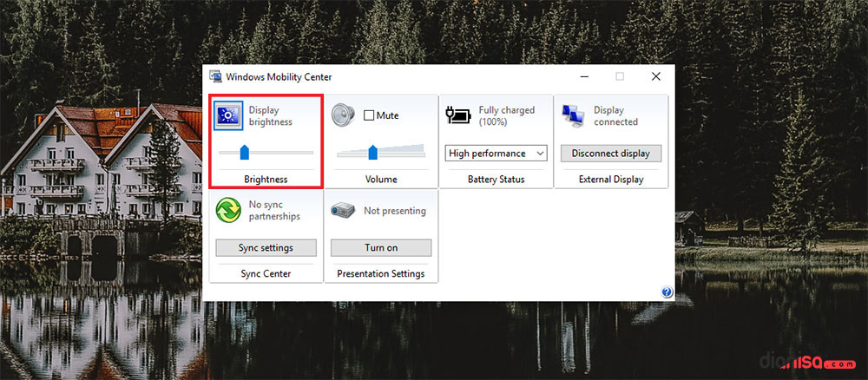
Task: Open the High performance power plan dropdown
Action: click(x=496, y=154)
